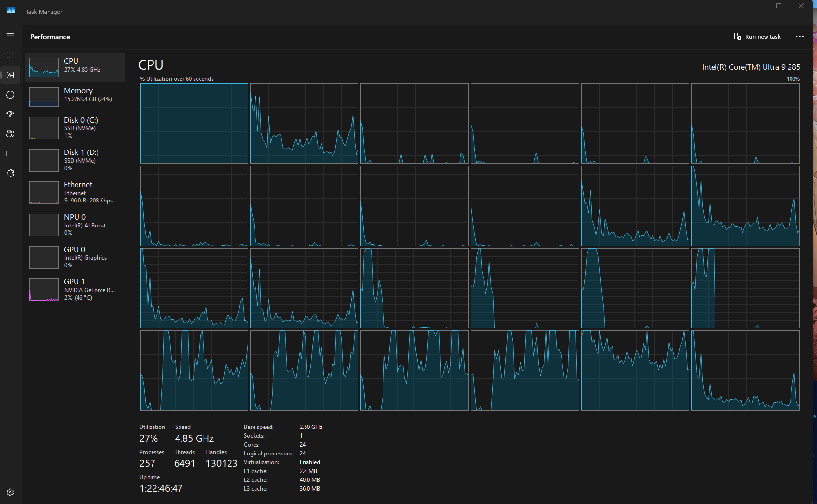Click the L3 cache 36.0 MB value
Image resolution: width=817 pixels, height=504 pixels.
(x=310, y=489)
